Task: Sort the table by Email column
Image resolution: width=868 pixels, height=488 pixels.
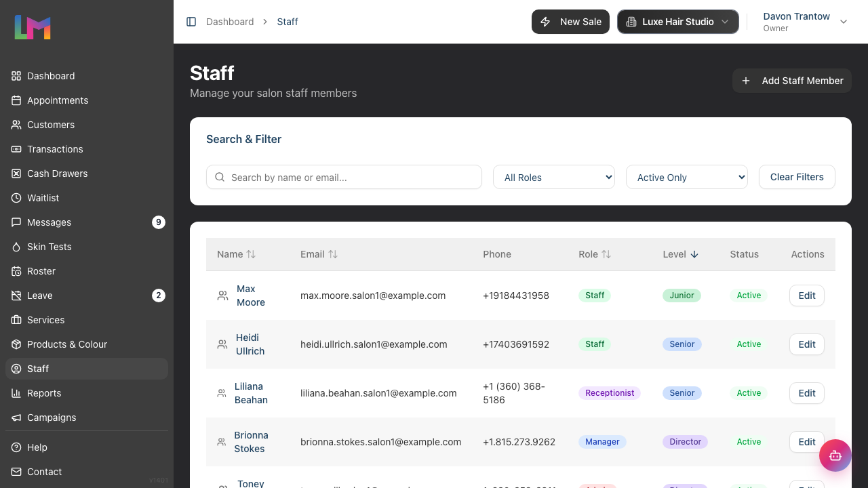Action: click(x=319, y=254)
